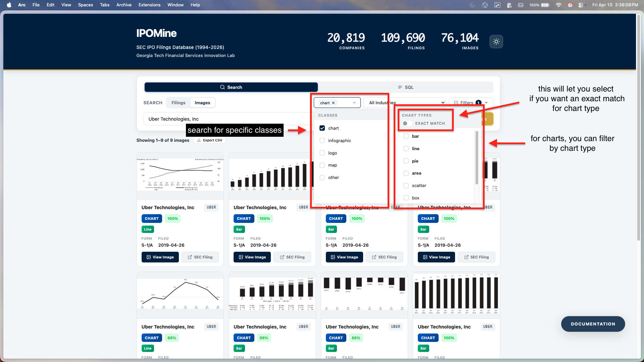Open the Help menu
This screenshot has height=362, width=644.
point(195,5)
